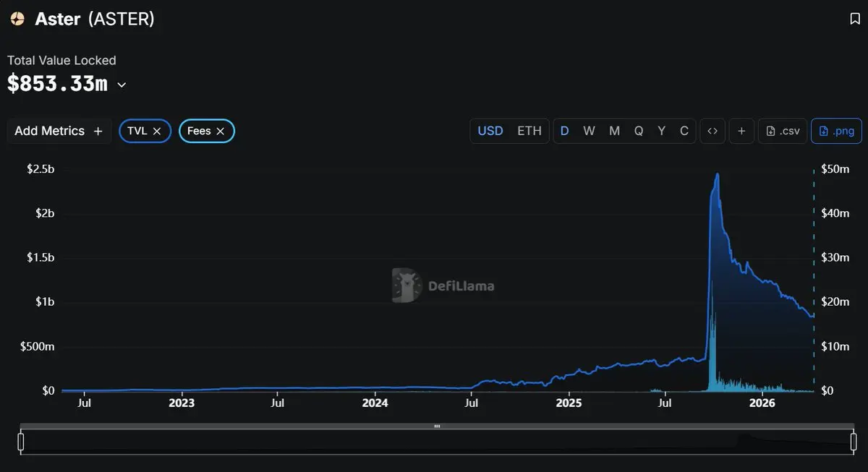Bookmark the Aster protocol
This screenshot has width=868, height=472.
tap(854, 19)
